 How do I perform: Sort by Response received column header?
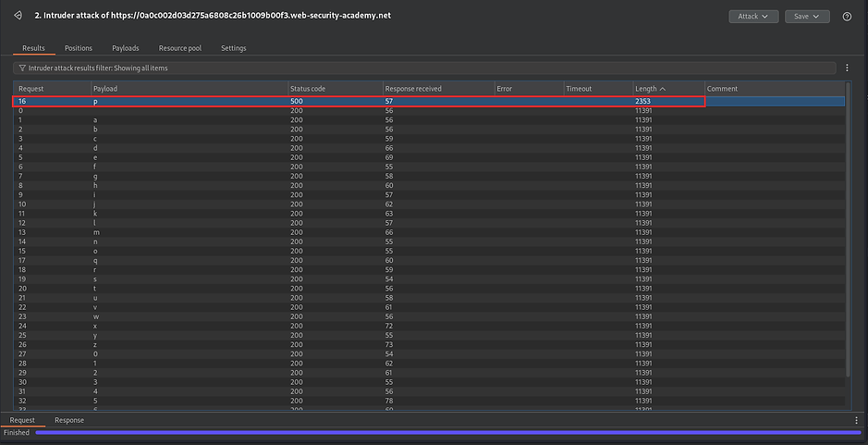click(x=438, y=89)
